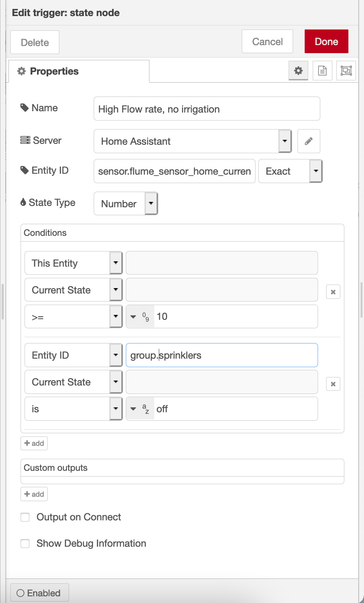The height and width of the screenshot is (603, 364).
Task: Add a new condition below Conditions list
Action: tap(34, 443)
